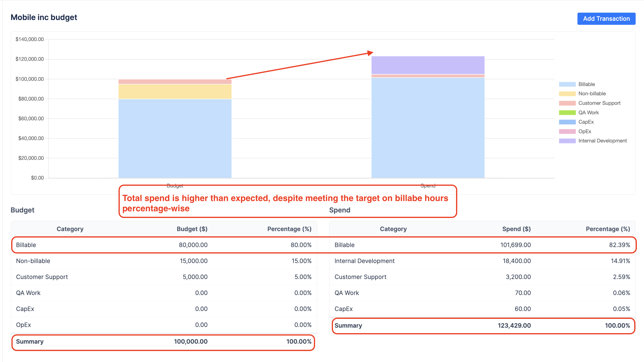This screenshot has width=644, height=362.
Task: Select the "2.59%" spend percentage
Action: point(621,277)
